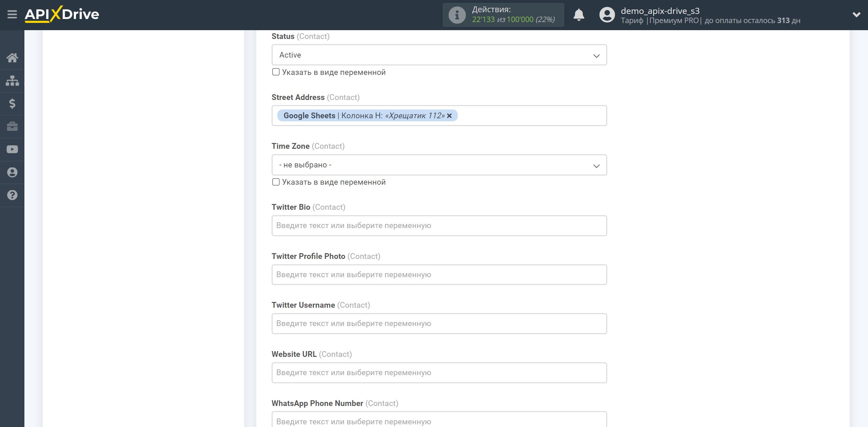Click the Twitter Bio input field

[438, 225]
